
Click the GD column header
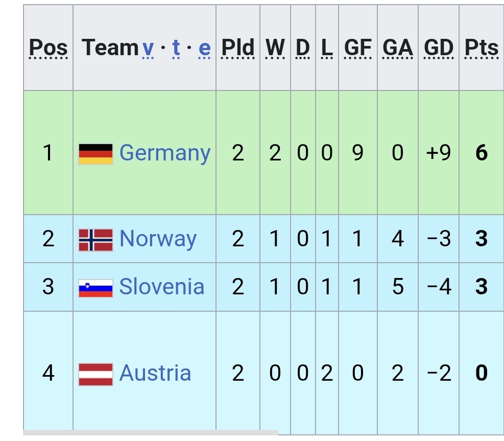point(438,48)
